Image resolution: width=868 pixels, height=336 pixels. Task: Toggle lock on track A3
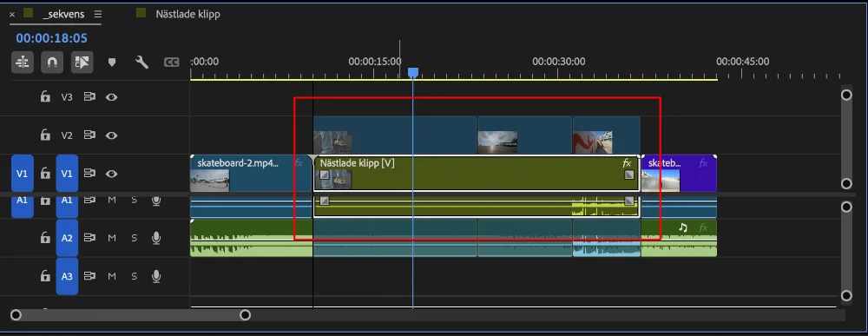pyautogui.click(x=45, y=276)
